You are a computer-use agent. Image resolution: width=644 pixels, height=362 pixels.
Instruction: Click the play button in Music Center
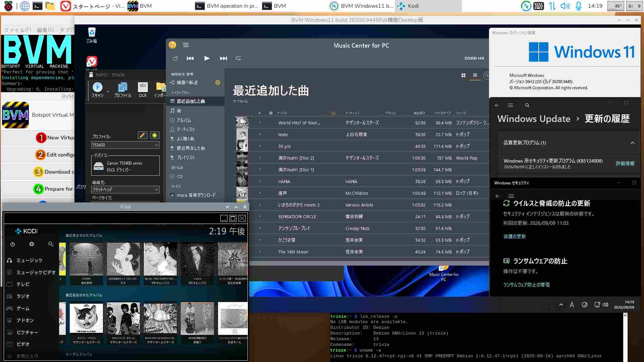point(207,58)
